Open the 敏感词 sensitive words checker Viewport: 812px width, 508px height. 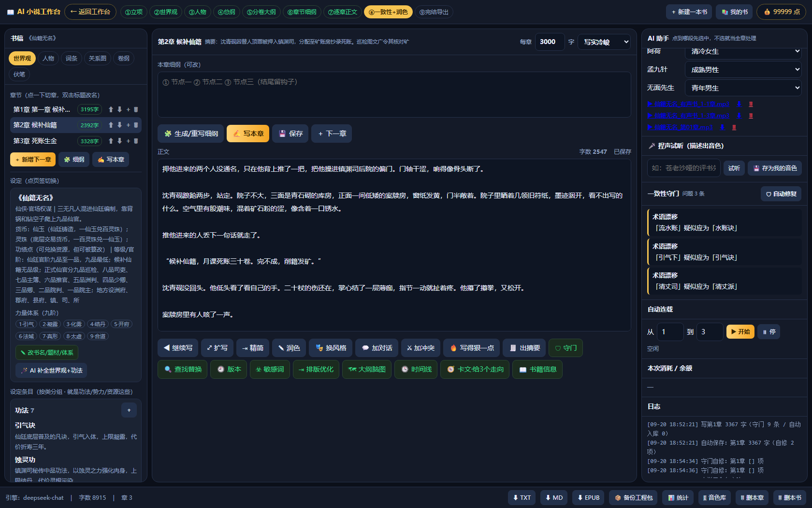(x=270, y=369)
